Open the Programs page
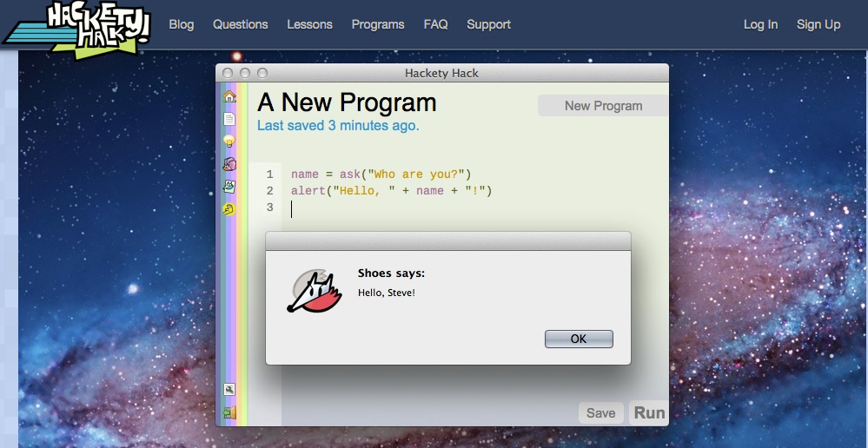 [378, 24]
